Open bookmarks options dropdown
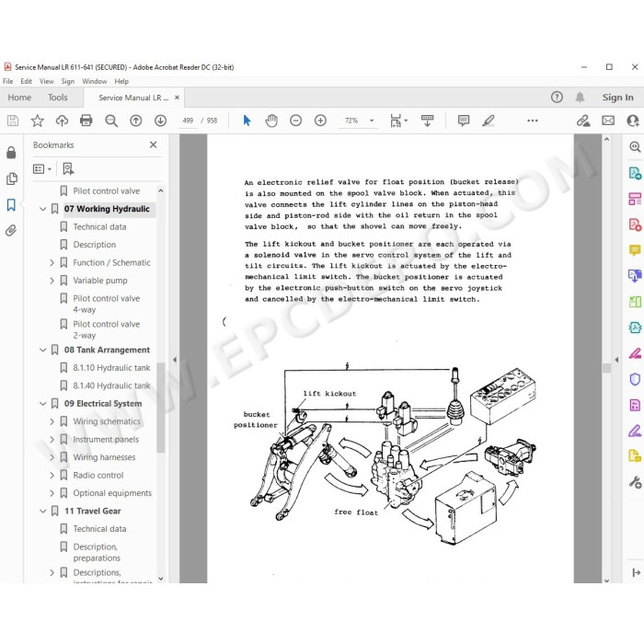This screenshot has height=644, width=644. coord(42,168)
